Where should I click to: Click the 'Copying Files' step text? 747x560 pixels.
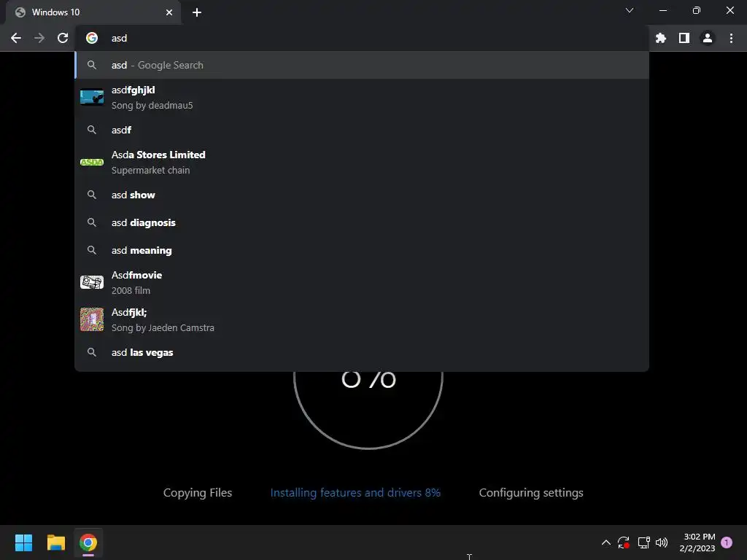coord(198,493)
